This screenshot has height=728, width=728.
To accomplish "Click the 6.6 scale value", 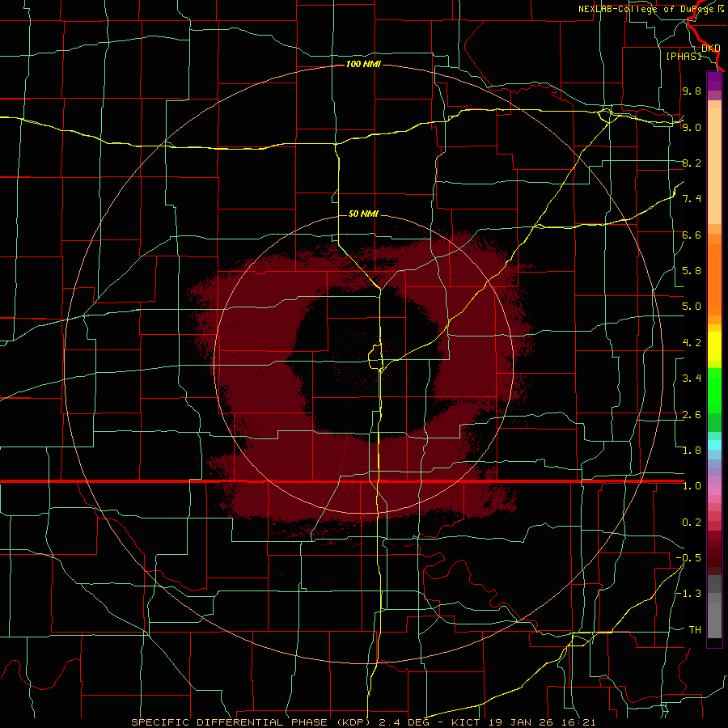I will tap(692, 235).
